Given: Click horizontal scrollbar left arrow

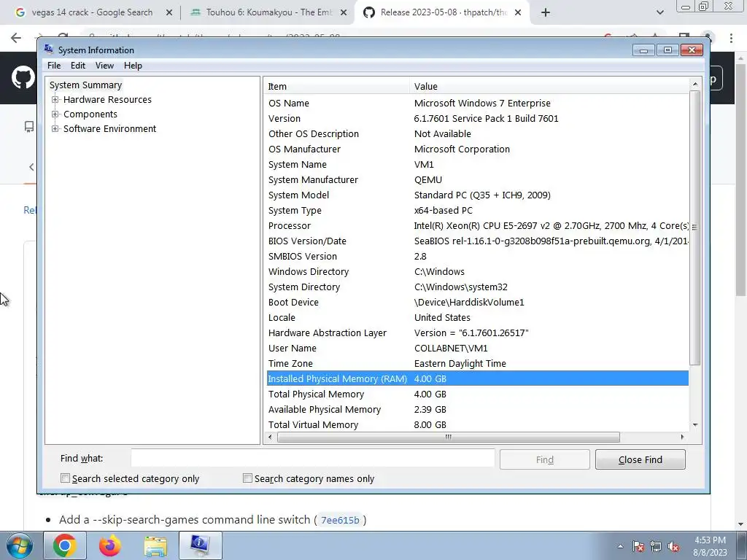Looking at the screenshot, I should click(270, 437).
